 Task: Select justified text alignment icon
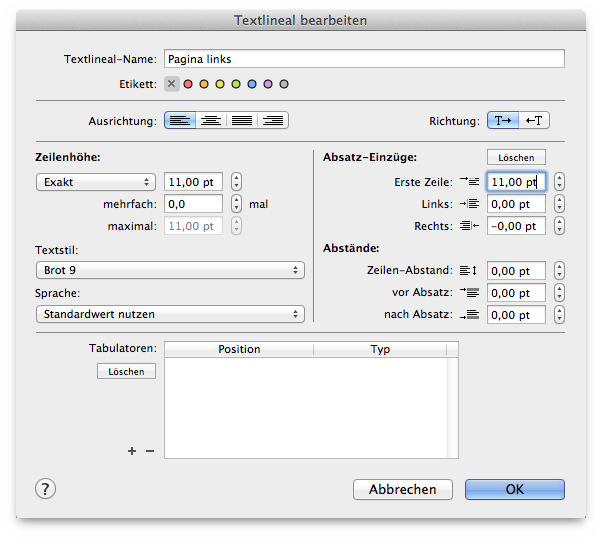tap(242, 121)
